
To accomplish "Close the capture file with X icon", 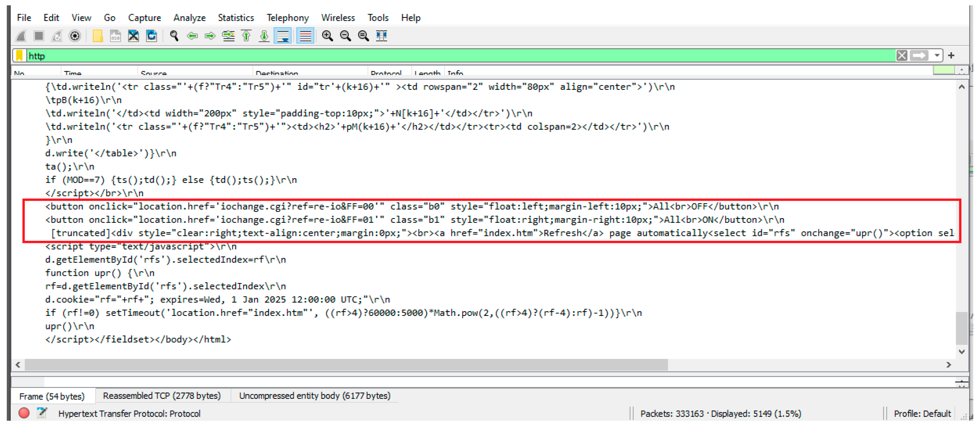I will tap(133, 36).
